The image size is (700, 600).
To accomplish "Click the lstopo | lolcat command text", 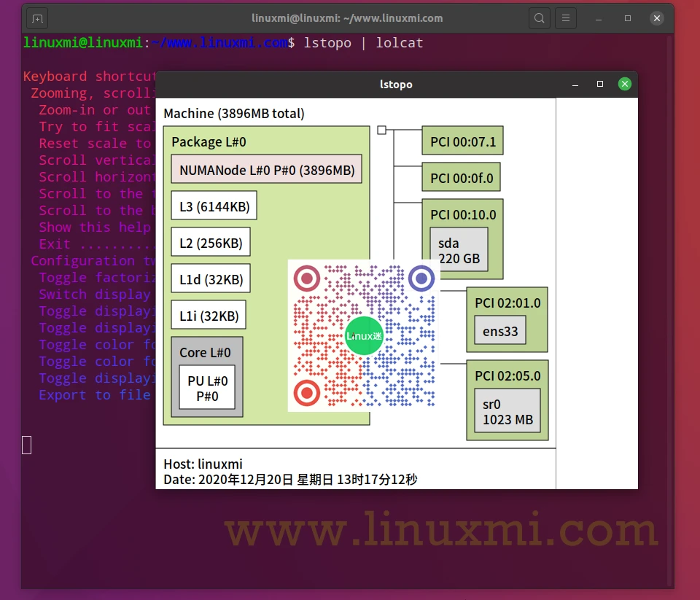I will pos(363,43).
